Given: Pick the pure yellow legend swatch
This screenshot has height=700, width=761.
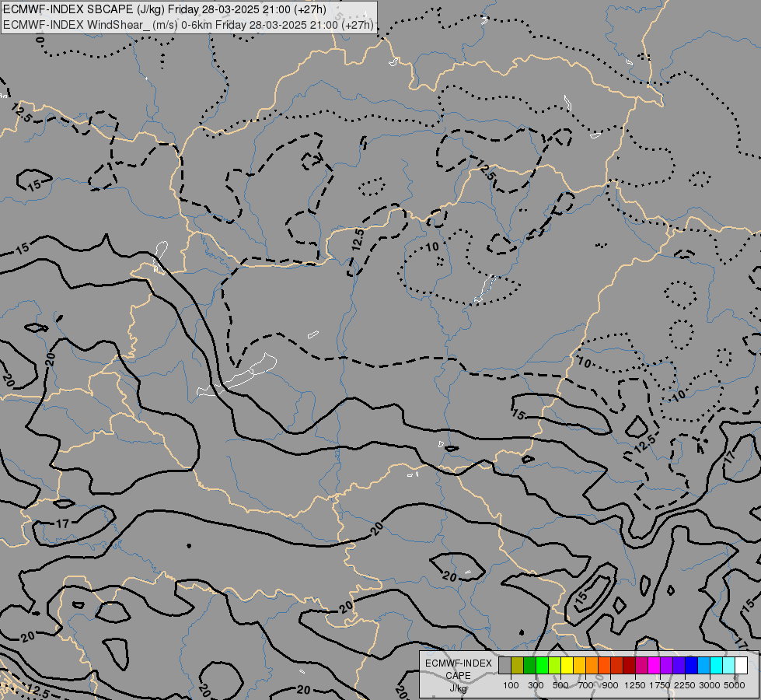Looking at the screenshot, I should click(x=567, y=666).
